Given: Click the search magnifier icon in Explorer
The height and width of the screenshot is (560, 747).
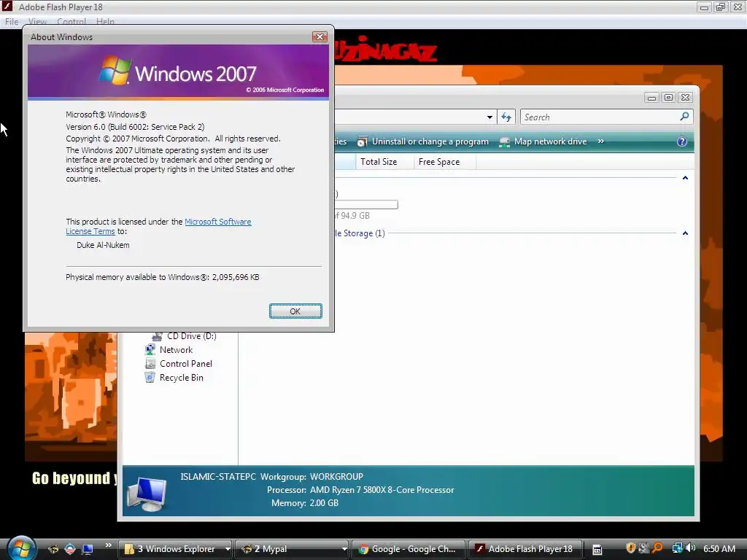Looking at the screenshot, I should pos(684,116).
